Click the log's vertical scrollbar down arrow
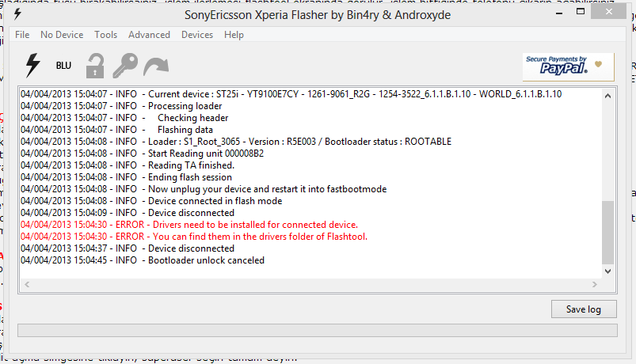 click(607, 271)
